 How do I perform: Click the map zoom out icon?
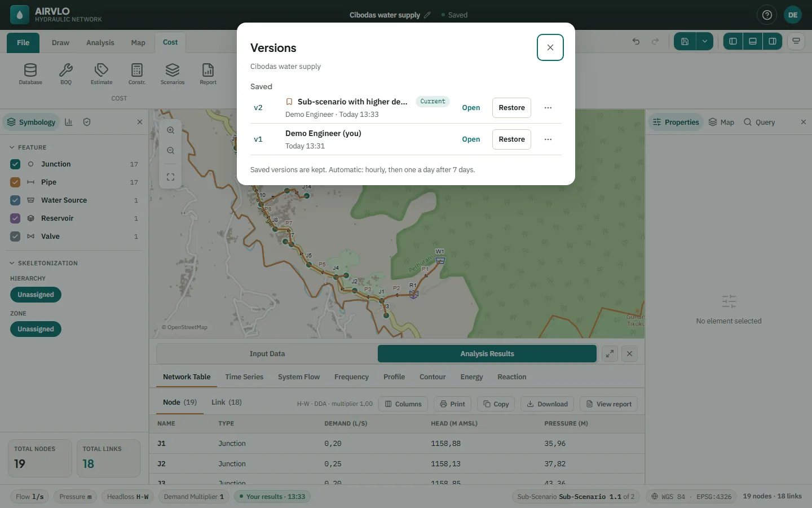[170, 151]
